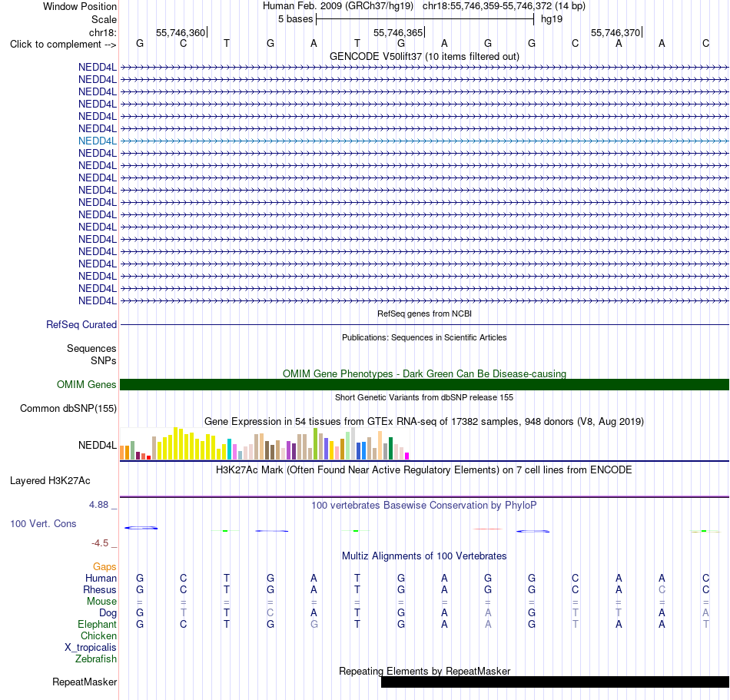Select the 'Rhesus' alignment row label
Image resolution: width=730 pixels, height=700 pixels.
point(100,589)
